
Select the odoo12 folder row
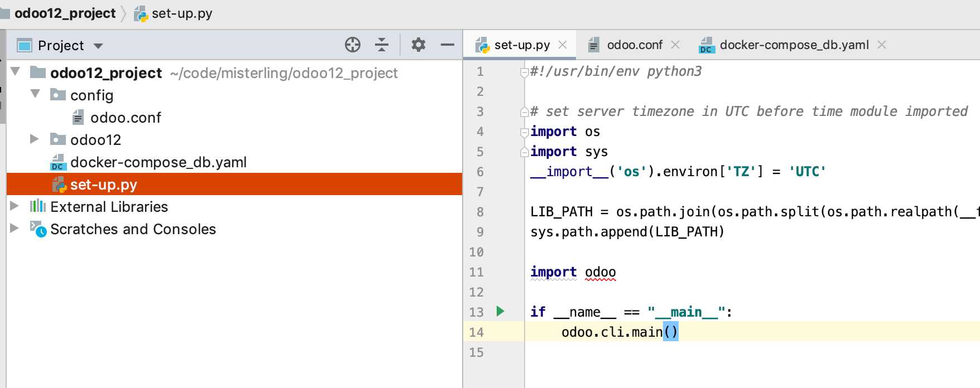pyautogui.click(x=234, y=139)
